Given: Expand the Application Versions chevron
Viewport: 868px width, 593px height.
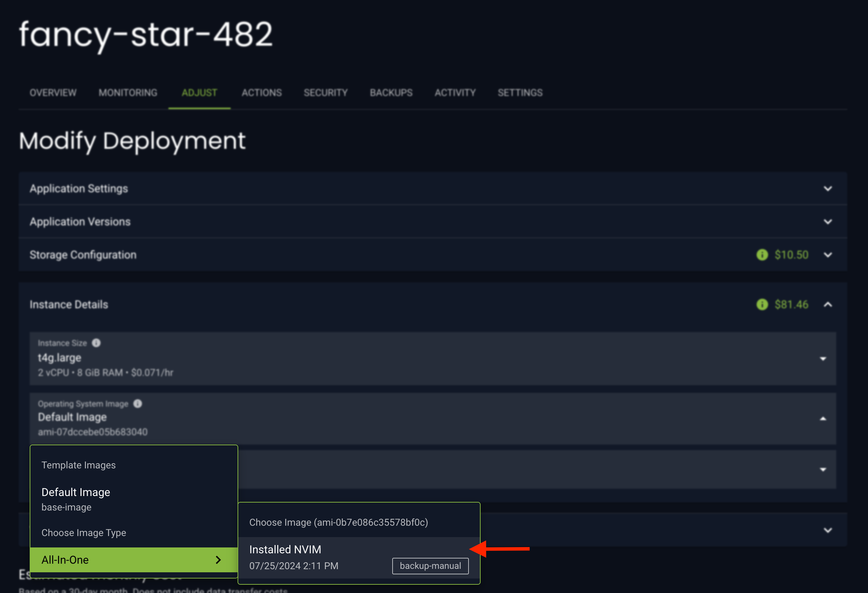Looking at the screenshot, I should coord(828,222).
